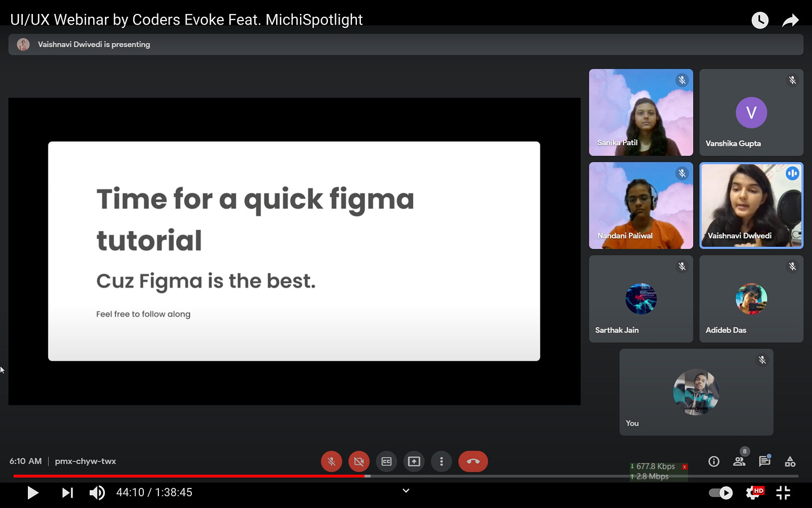Select Sarthak Jain's participant tile
Screen dimensions: 812x508
click(x=641, y=299)
